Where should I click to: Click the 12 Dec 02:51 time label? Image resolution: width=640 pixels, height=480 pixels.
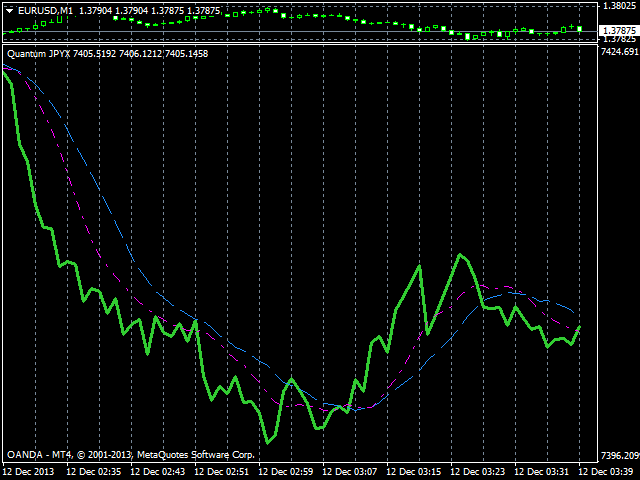tap(224, 471)
